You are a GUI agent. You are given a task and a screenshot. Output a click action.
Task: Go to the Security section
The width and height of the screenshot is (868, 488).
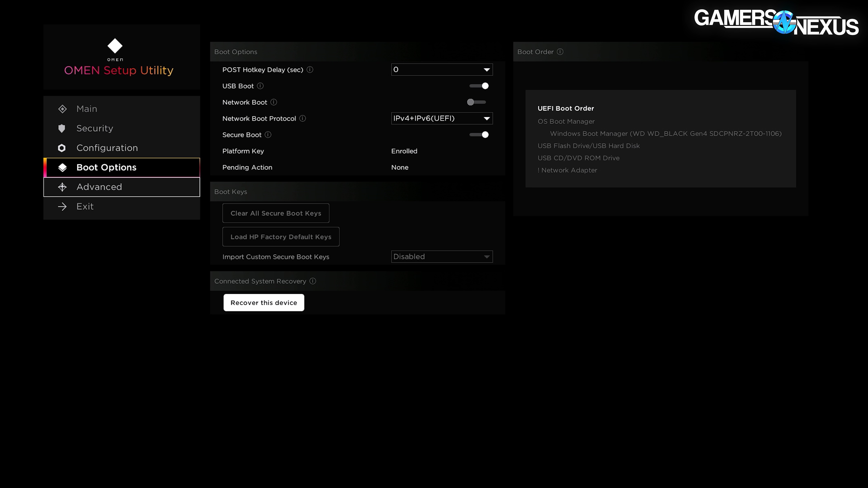(122, 128)
